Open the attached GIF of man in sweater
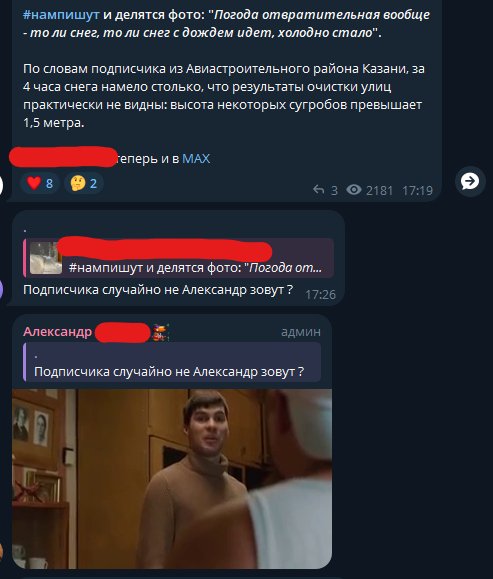This screenshot has width=493, height=579. point(172,479)
